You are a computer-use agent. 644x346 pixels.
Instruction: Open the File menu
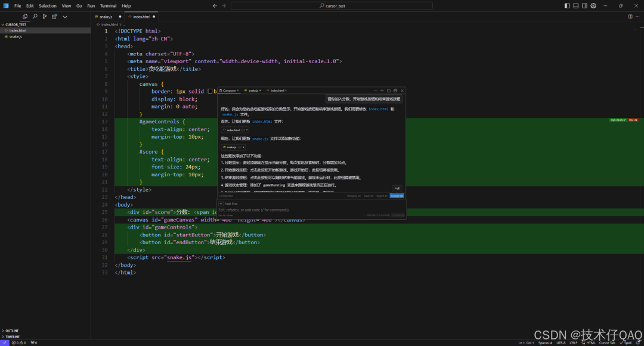[x=18, y=6]
